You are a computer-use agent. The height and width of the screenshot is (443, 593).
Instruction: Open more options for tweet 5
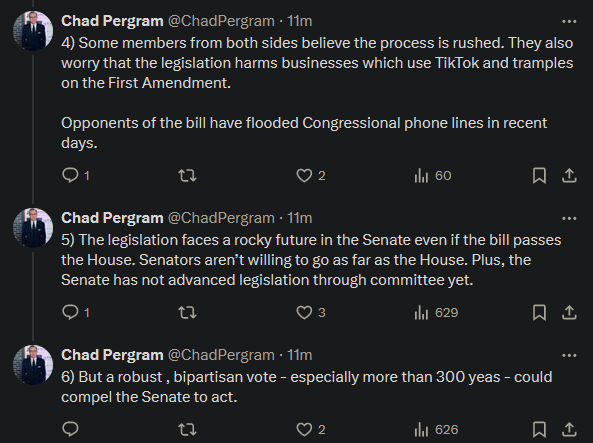pyautogui.click(x=569, y=219)
